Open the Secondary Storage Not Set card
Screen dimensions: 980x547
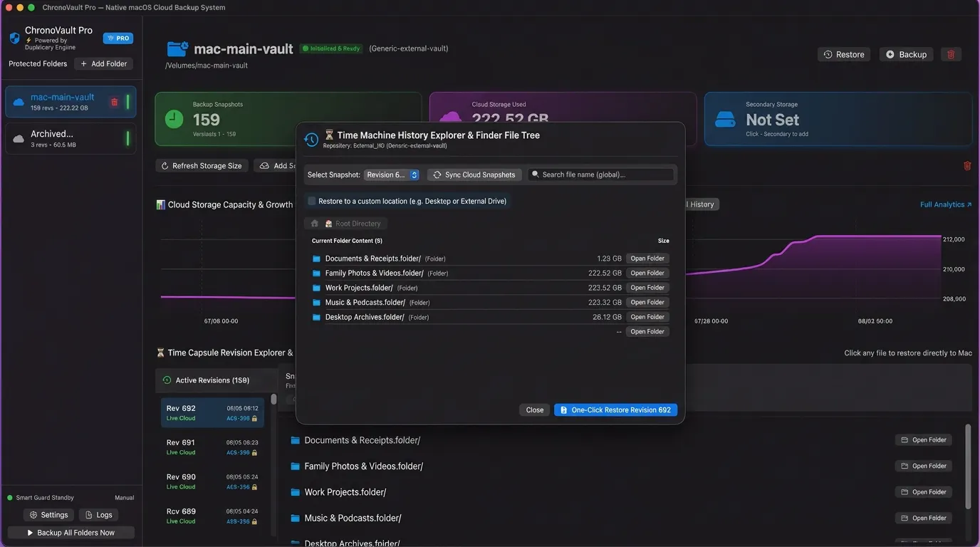pyautogui.click(x=838, y=119)
